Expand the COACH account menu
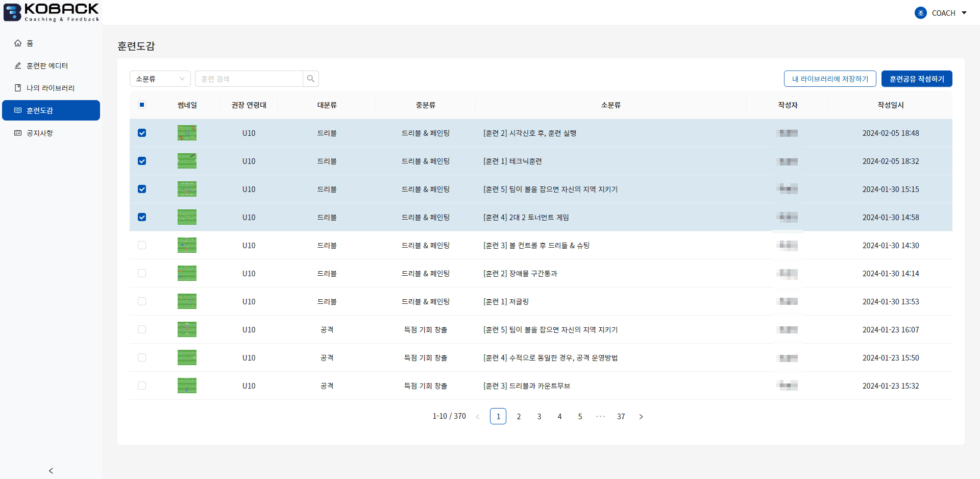 (964, 13)
